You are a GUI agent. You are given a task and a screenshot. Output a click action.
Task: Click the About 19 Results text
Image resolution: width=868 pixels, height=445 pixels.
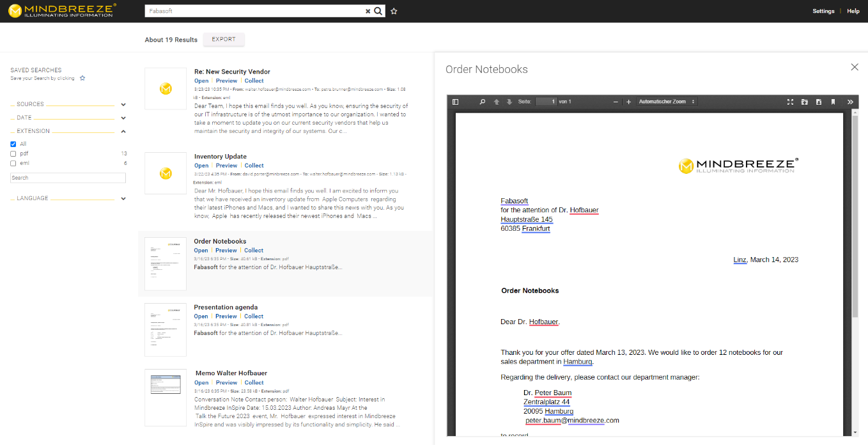171,40
